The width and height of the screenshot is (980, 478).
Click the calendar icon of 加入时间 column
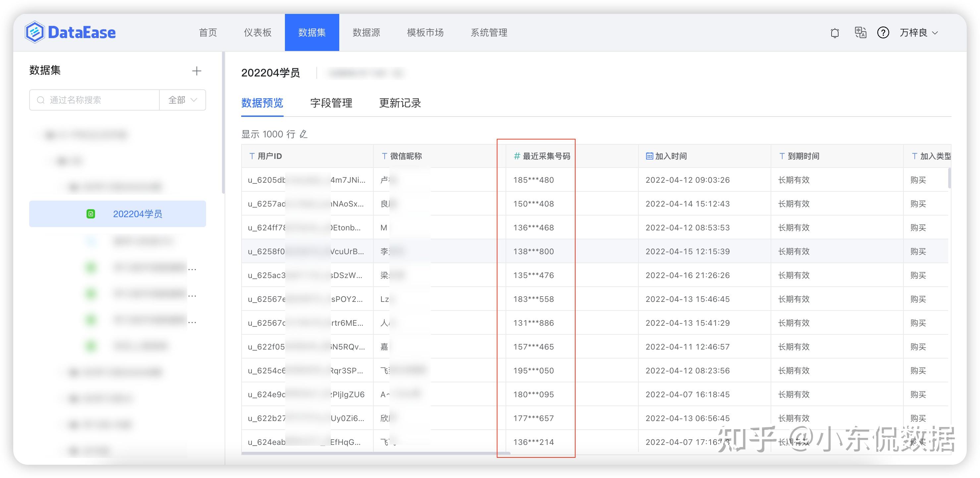[x=649, y=156]
